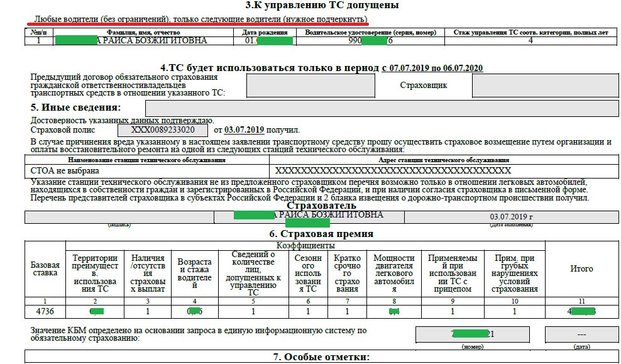Image resolution: width=621 pixels, height=364 pixels.
Task: Click the address cell filled with X characters
Action: [444, 171]
